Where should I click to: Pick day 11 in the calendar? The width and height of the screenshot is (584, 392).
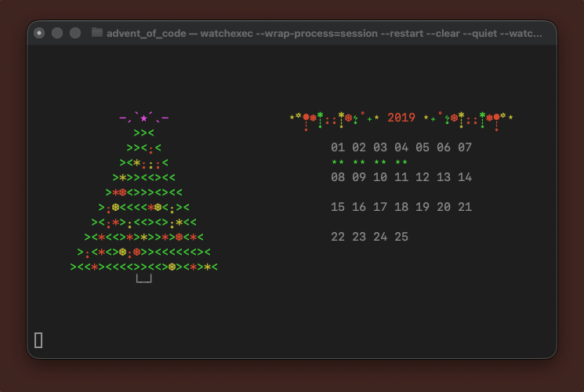pyautogui.click(x=401, y=177)
